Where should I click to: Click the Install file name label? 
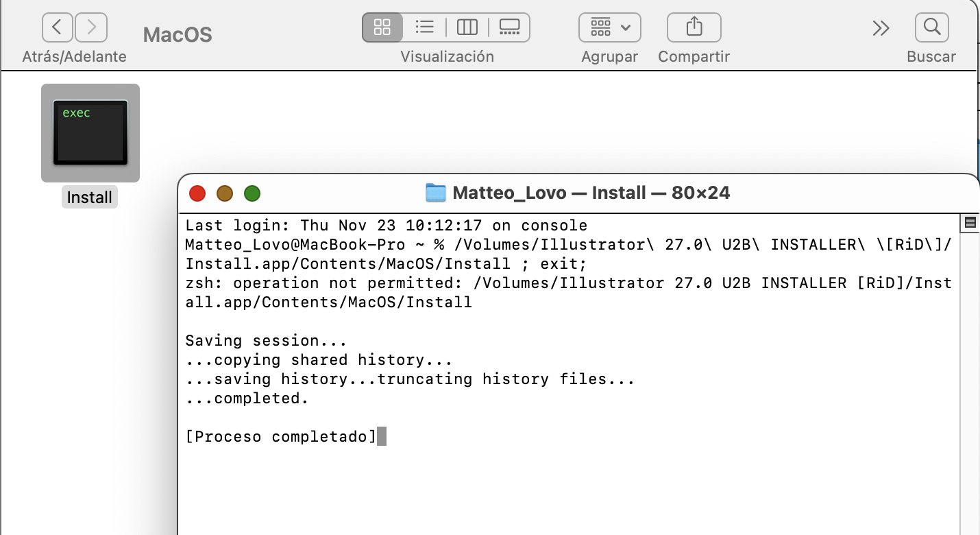90,198
